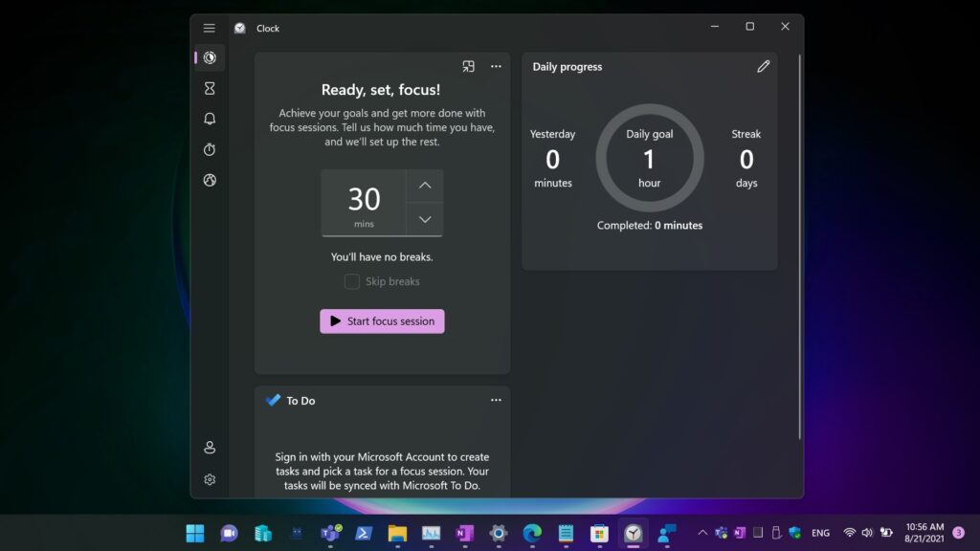The image size is (980, 551).
Task: Edit daily goal with the pencil icon
Action: pyautogui.click(x=763, y=67)
